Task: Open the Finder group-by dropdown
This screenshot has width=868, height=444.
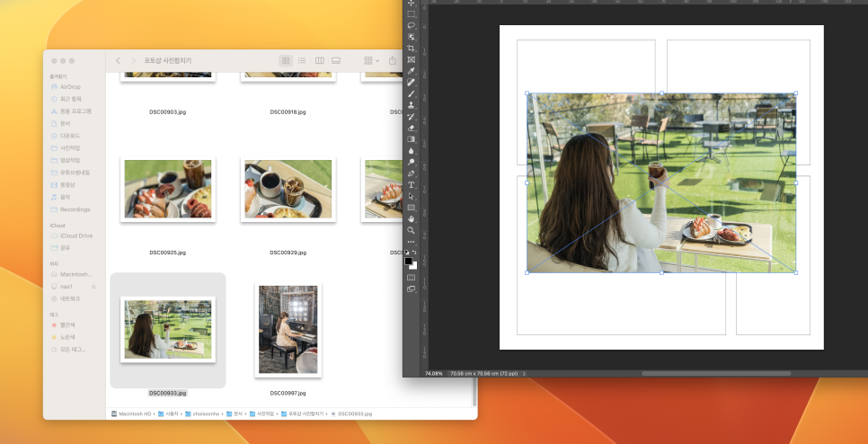Action: 371,60
